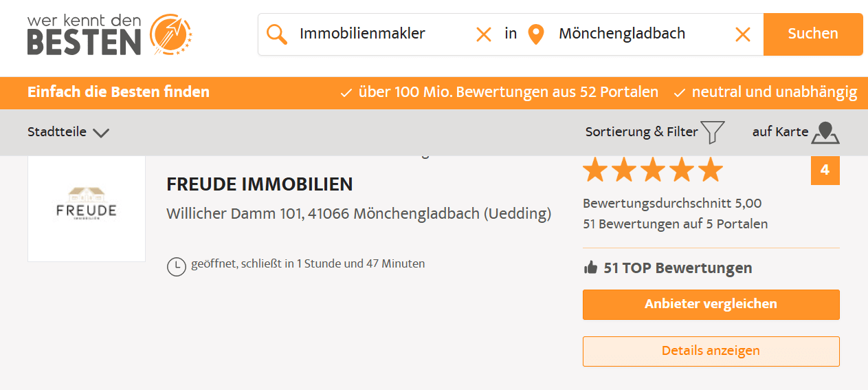Clear the Immobilienmakler search term
Viewport: 868px width, 390px height.
coord(484,34)
